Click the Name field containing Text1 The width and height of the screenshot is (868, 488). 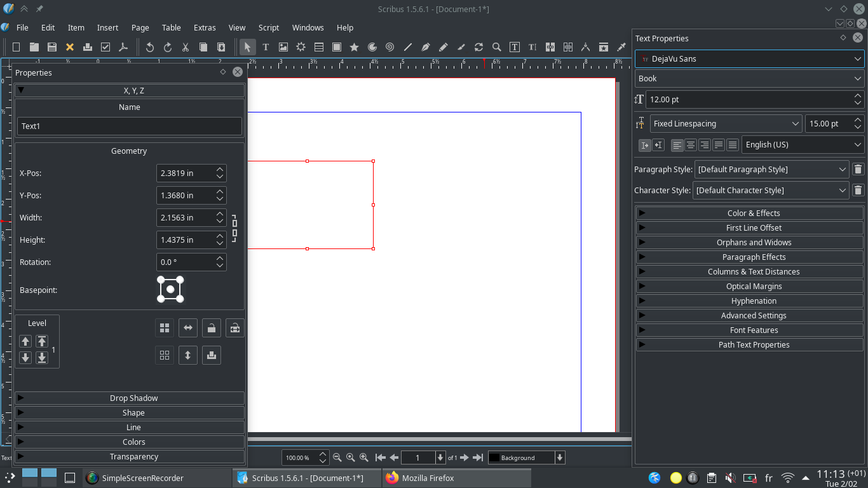pyautogui.click(x=129, y=126)
